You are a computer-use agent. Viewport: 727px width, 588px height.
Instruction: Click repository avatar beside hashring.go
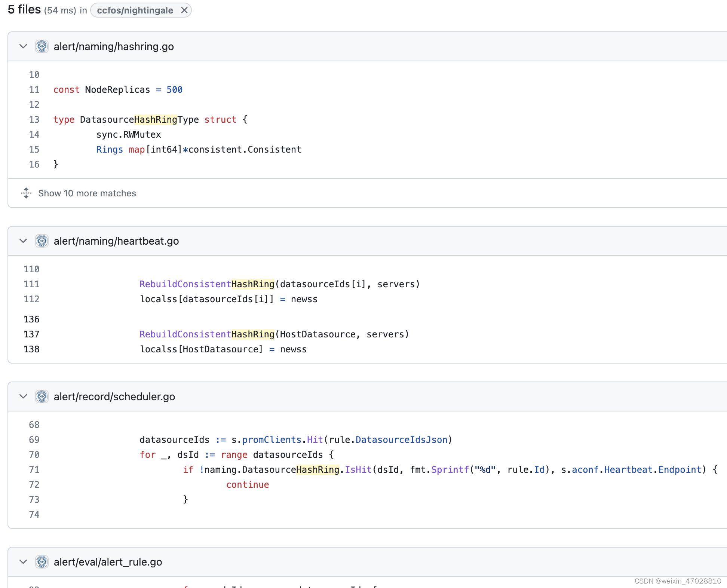click(x=42, y=46)
